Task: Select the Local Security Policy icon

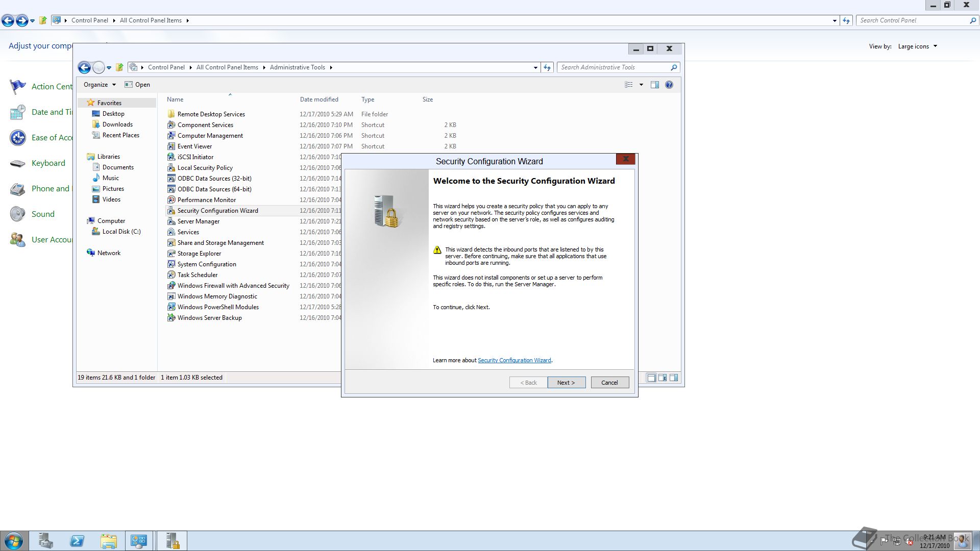Action: click(171, 167)
